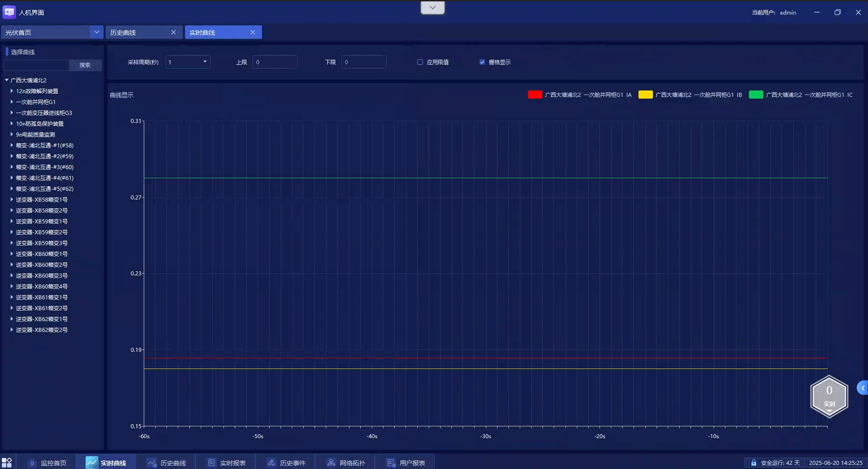Open history curve via its bottom icon
Screen dimensions: 868x469
click(x=152, y=463)
